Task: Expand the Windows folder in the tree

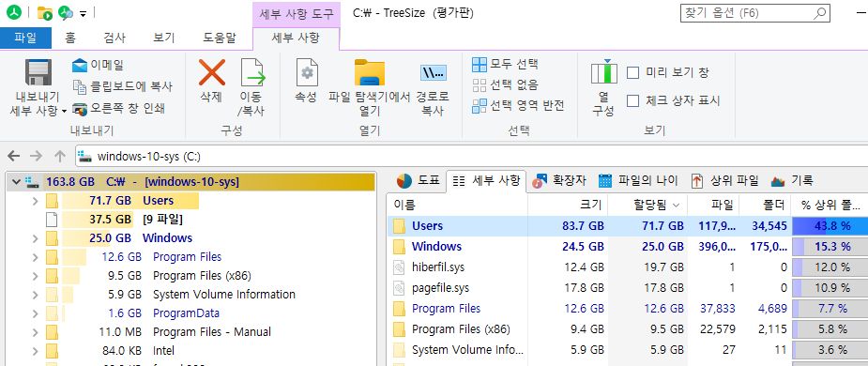Action: pyautogui.click(x=36, y=238)
